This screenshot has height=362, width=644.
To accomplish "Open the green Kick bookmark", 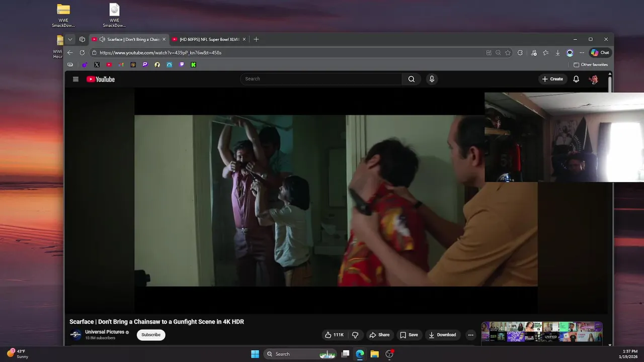I will coord(193,64).
